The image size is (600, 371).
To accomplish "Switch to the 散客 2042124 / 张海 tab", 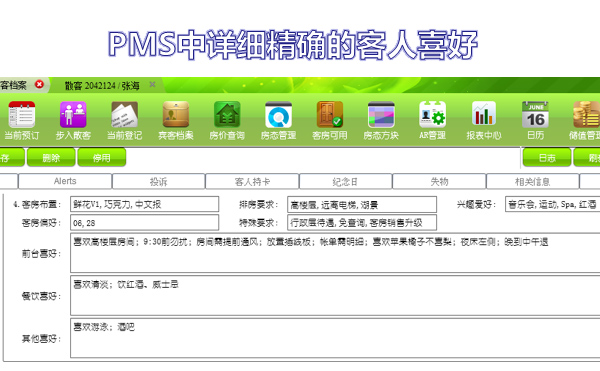I will 102,86.
